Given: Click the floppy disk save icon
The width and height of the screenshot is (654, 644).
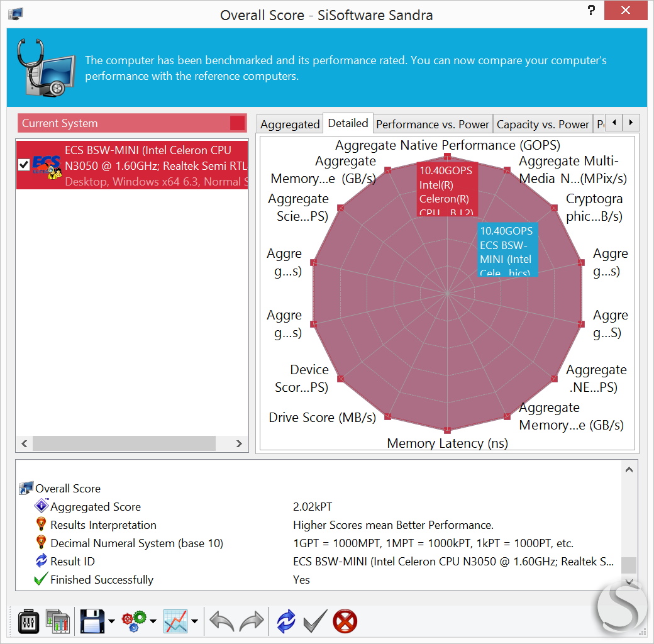Looking at the screenshot, I should click(92, 621).
